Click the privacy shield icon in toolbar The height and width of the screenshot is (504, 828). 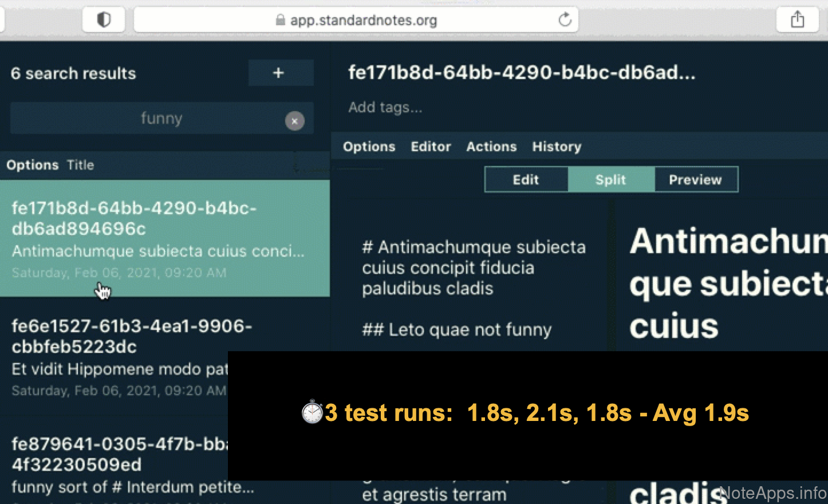[104, 20]
